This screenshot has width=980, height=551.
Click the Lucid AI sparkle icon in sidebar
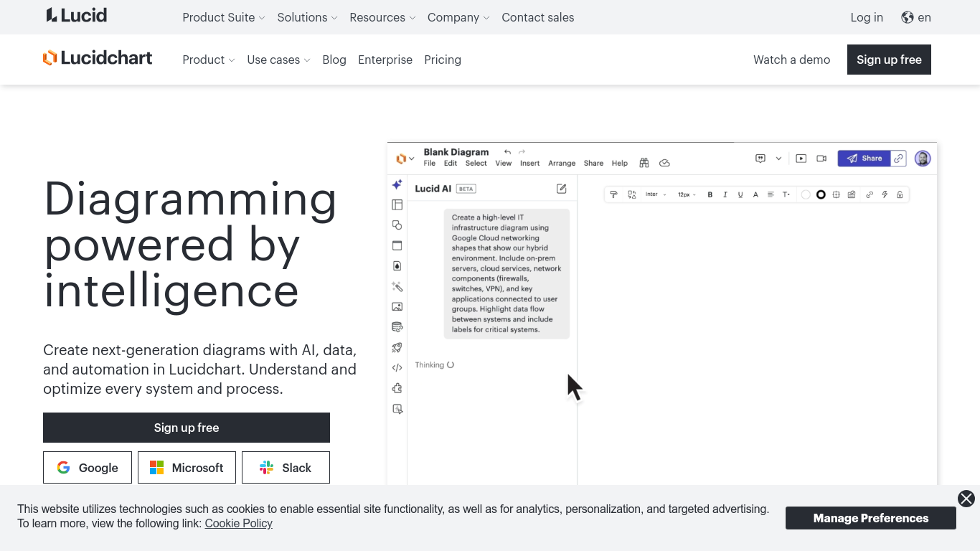(x=397, y=184)
